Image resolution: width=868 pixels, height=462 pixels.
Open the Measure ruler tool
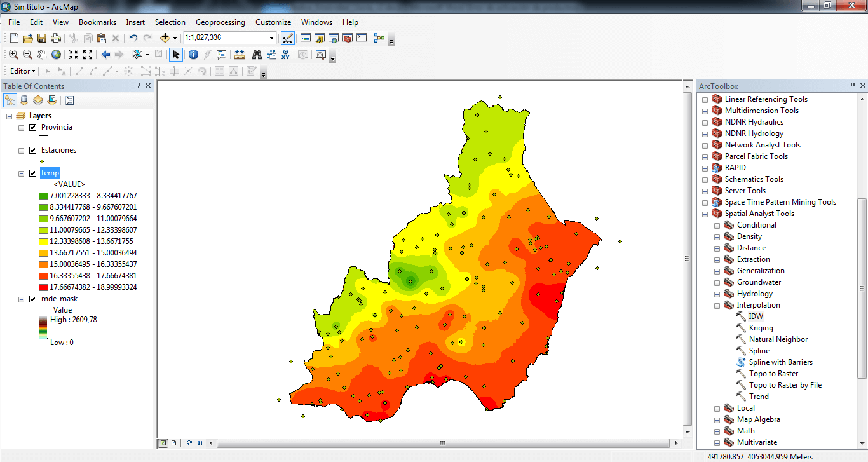point(240,55)
